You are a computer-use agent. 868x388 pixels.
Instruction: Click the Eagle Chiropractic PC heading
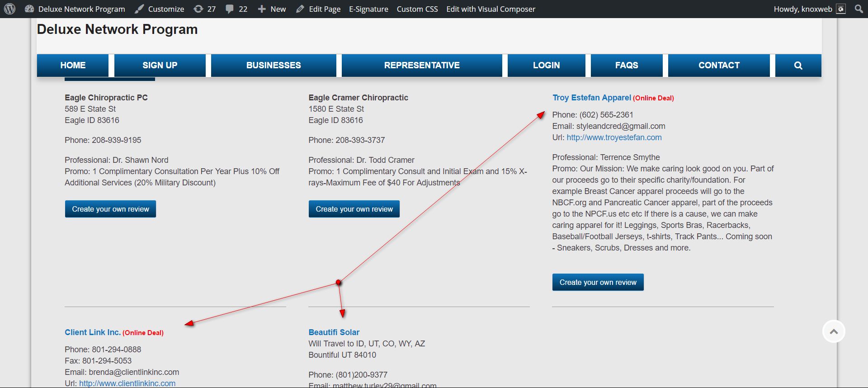click(106, 98)
